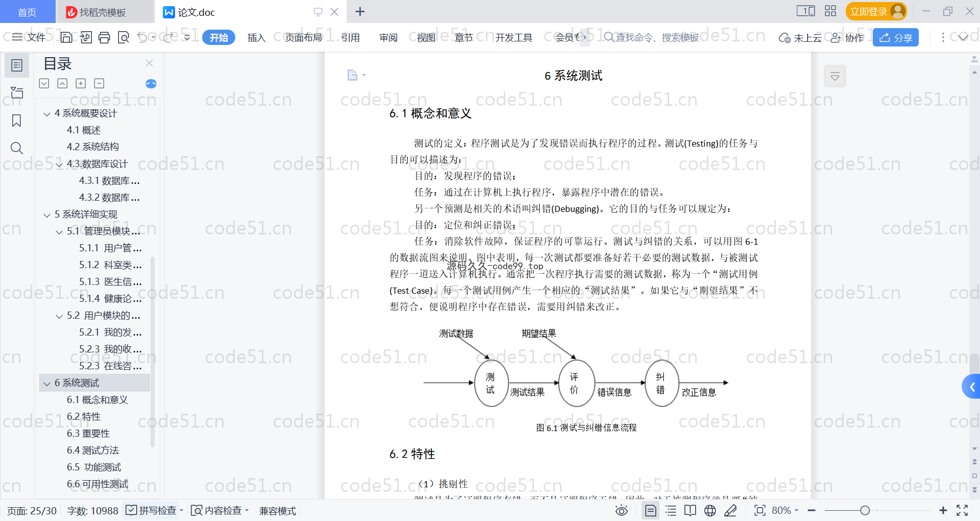The height and width of the screenshot is (521, 980).
Task: Click 页面: 25/30 page indicator
Action: pos(32,511)
